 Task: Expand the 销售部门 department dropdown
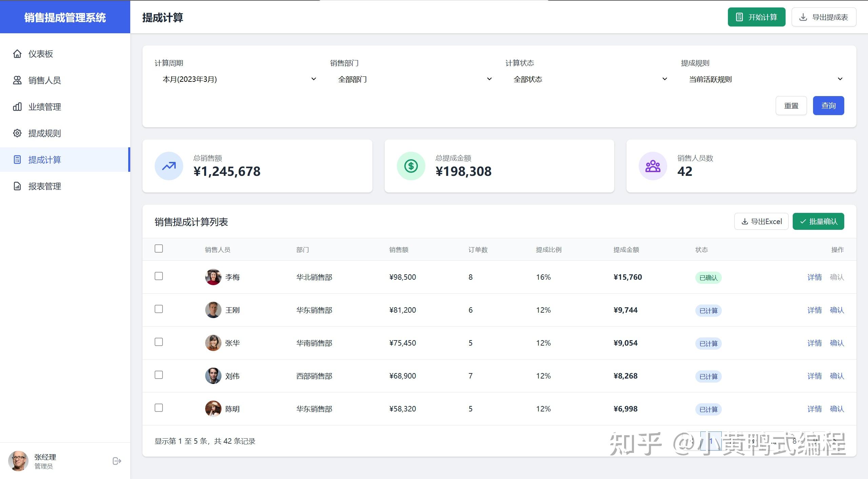click(412, 79)
